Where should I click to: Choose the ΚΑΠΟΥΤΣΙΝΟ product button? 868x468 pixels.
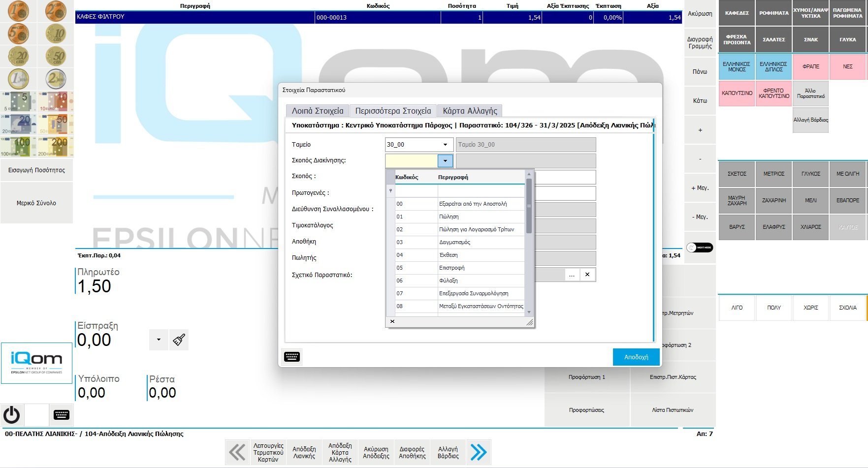[x=737, y=93]
